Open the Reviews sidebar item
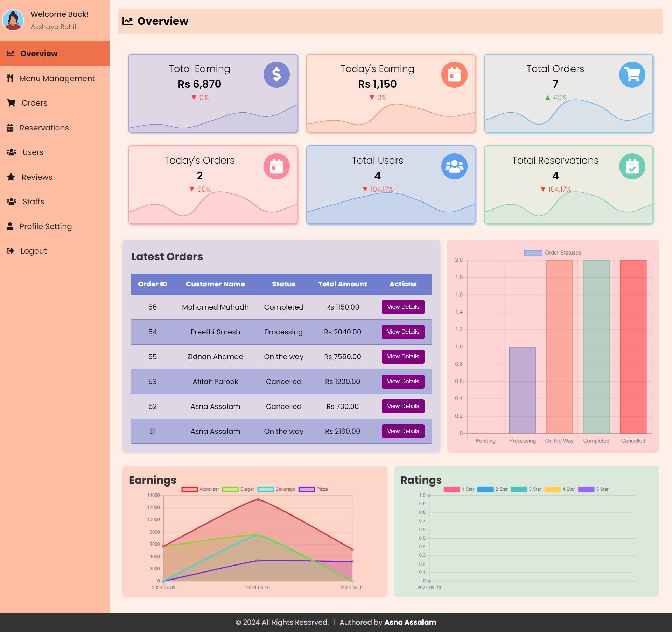This screenshot has height=632, width=672. (37, 177)
